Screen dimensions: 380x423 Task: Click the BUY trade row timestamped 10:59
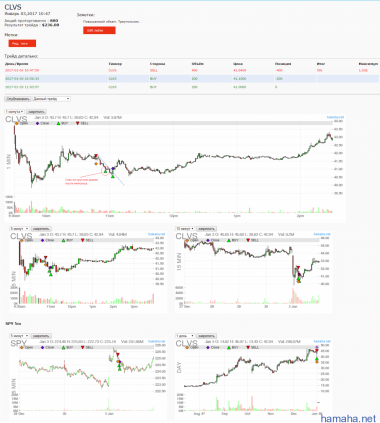(192, 79)
